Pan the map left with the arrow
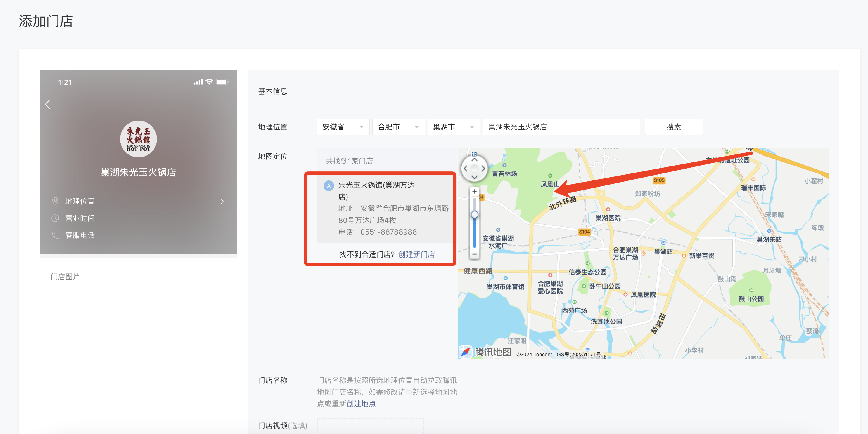Screen dimensions: 868x434 click(x=465, y=168)
